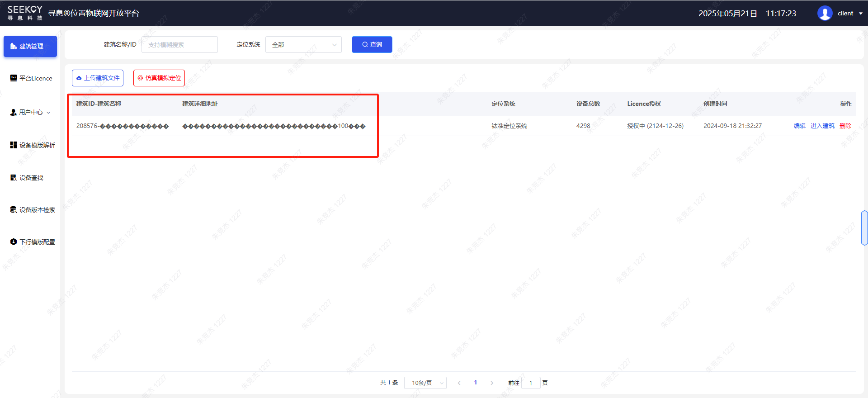Click the 上传建筑文件 upload button
Image resolution: width=868 pixels, height=398 pixels.
pos(98,78)
